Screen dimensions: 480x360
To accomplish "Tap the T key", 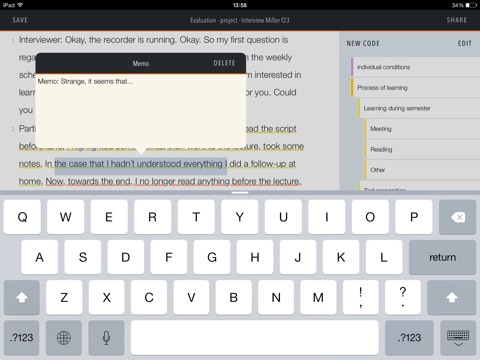I will 196,217.
